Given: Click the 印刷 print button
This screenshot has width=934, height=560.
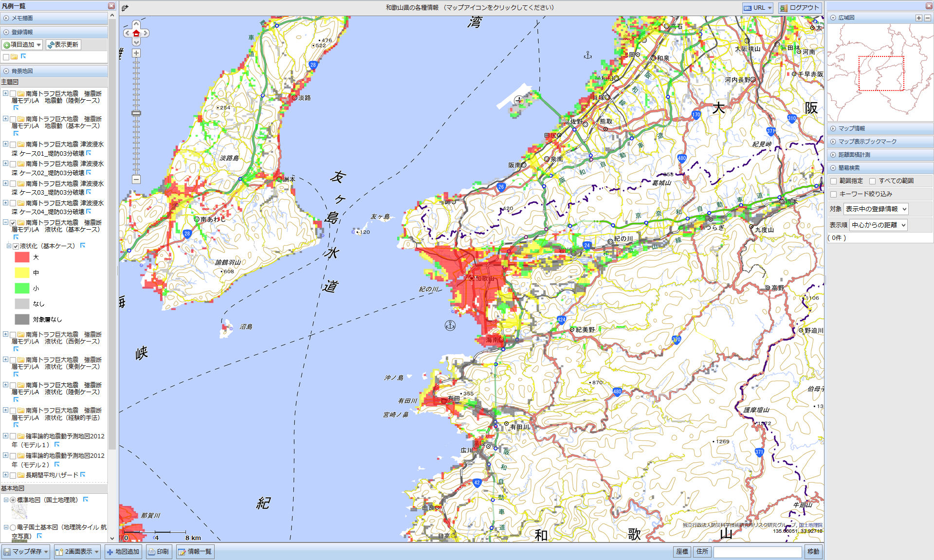Looking at the screenshot, I should point(159,552).
